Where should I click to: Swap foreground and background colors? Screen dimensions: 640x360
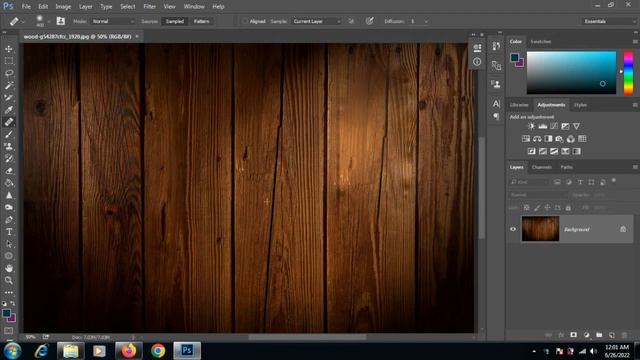(13, 303)
